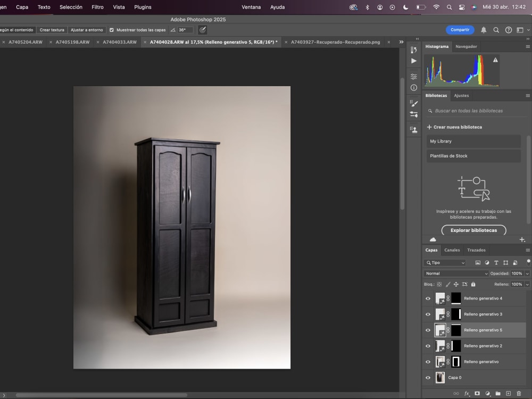
Task: Click the Crear textura button
Action: 52,30
